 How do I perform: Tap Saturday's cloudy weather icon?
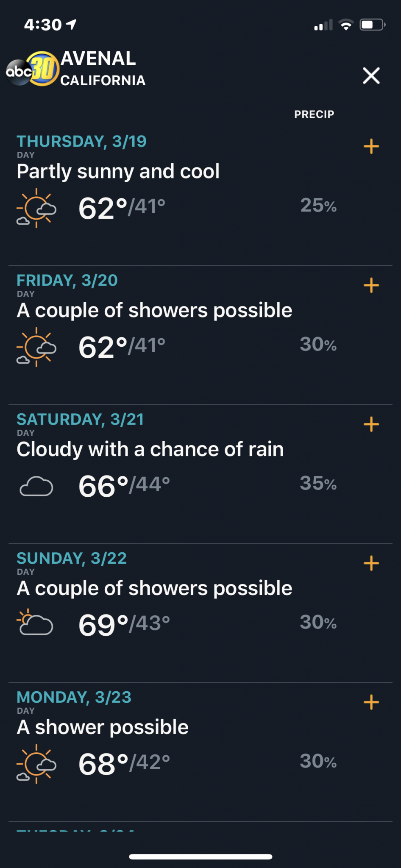pyautogui.click(x=36, y=486)
